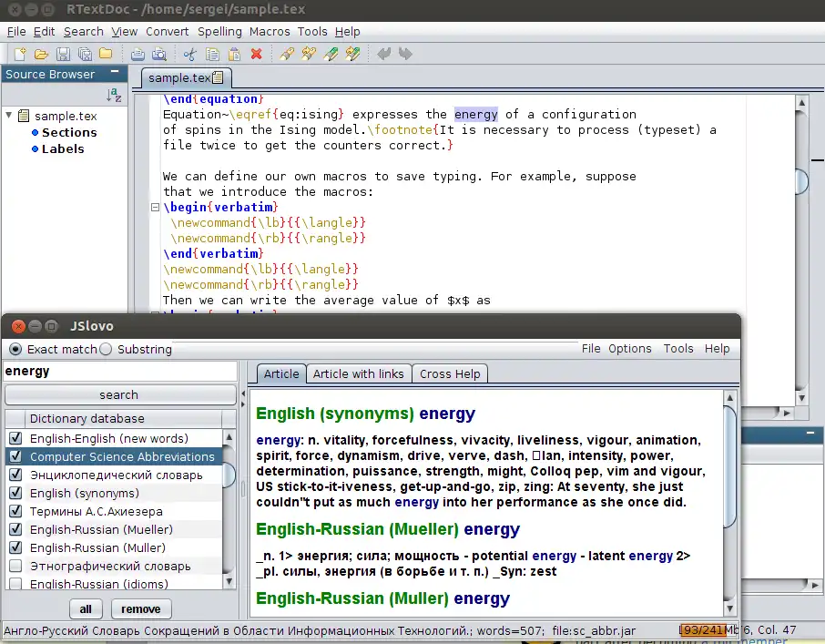
Task: Sort Source Browser alphabetically with a-z icon
Action: click(x=113, y=96)
